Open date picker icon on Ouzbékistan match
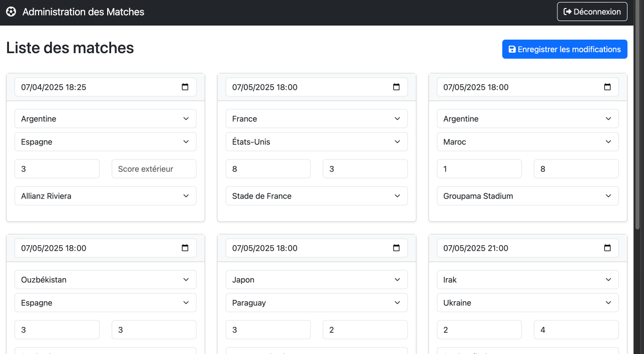Image resolution: width=644 pixels, height=354 pixels. tap(185, 248)
